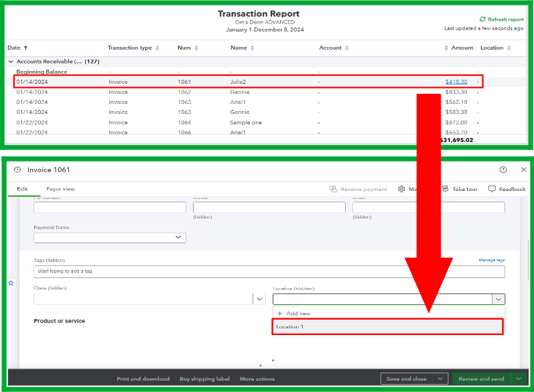Image resolution: width=534 pixels, height=392 pixels.
Task: Sort by Location column arrows
Action: (x=509, y=48)
